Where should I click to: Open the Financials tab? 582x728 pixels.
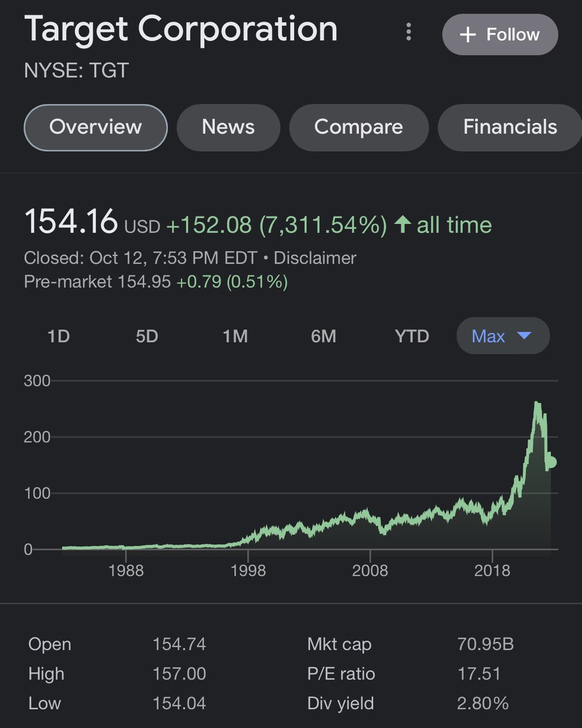point(510,127)
